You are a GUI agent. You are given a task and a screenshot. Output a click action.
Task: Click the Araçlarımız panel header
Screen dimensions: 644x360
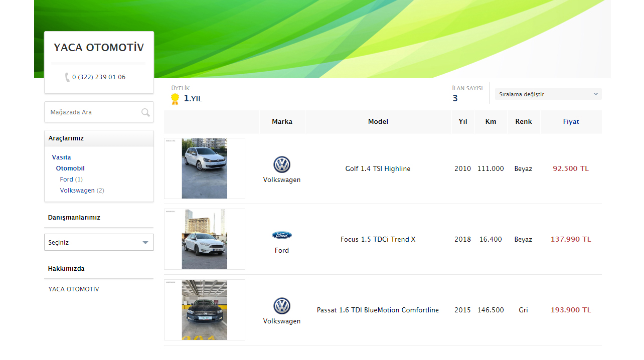99,138
